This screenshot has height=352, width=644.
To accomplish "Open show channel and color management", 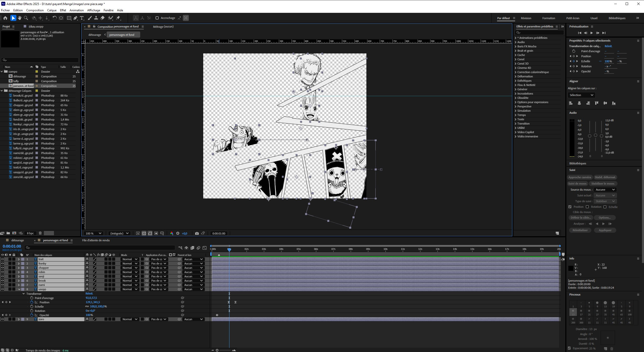I will pyautogui.click(x=172, y=233).
